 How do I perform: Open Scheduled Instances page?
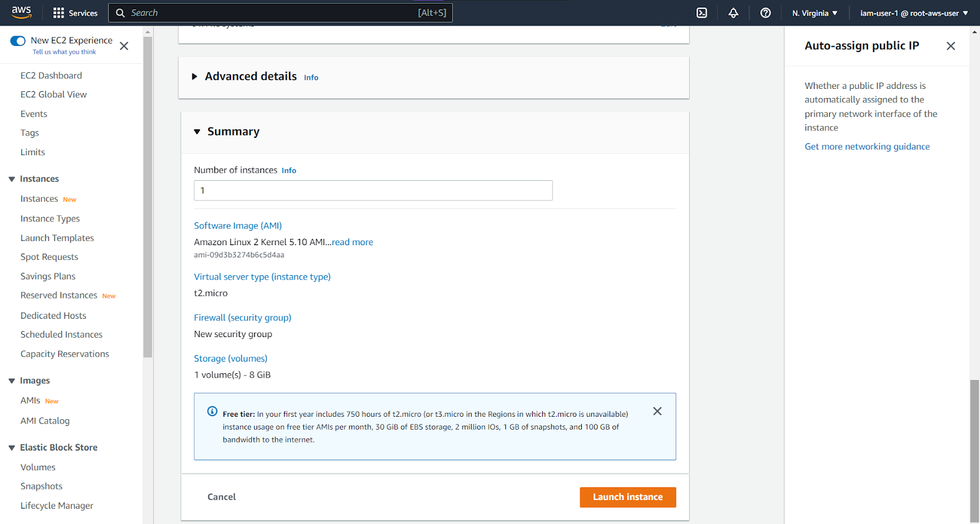point(61,335)
